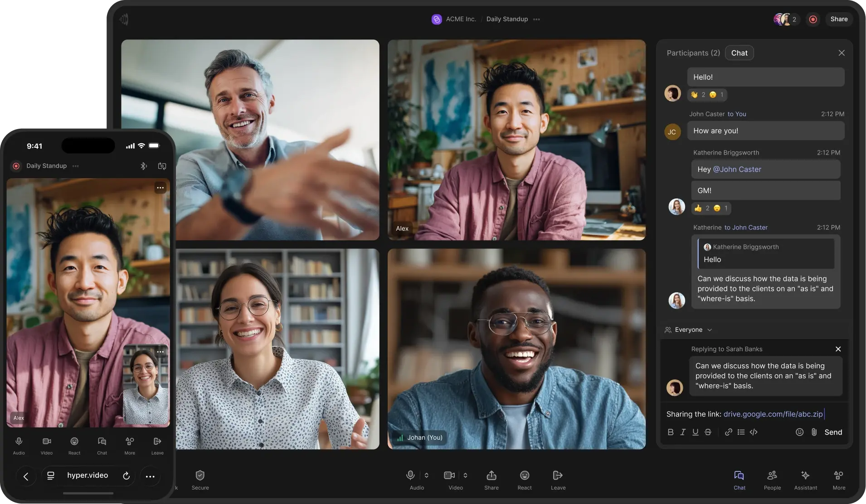Viewport: 866px width, 504px height.
Task: Switch camera with flip icon on phone
Action: pyautogui.click(x=162, y=166)
